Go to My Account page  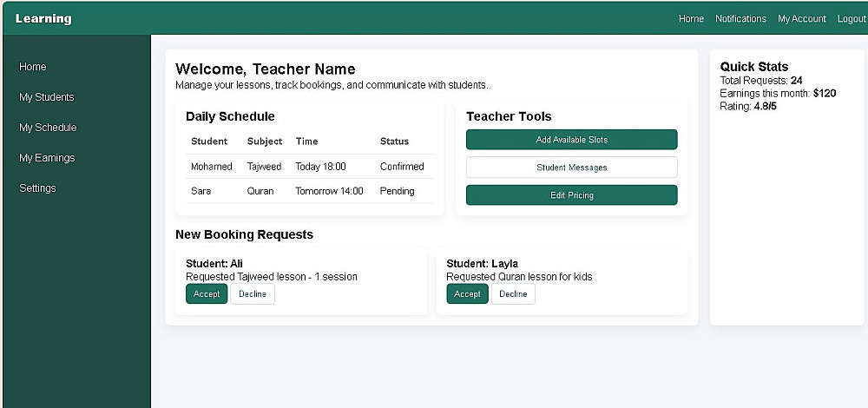pyautogui.click(x=801, y=19)
